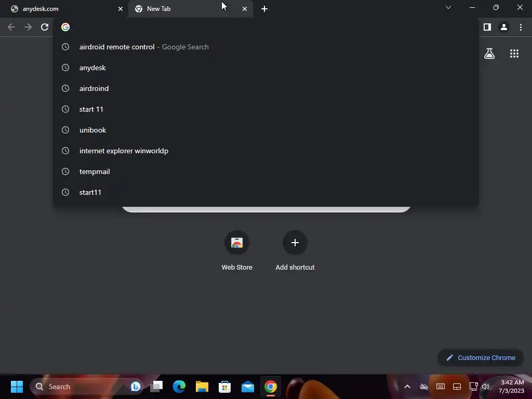Open the clock and date flyout
532x399 pixels.
point(511,387)
